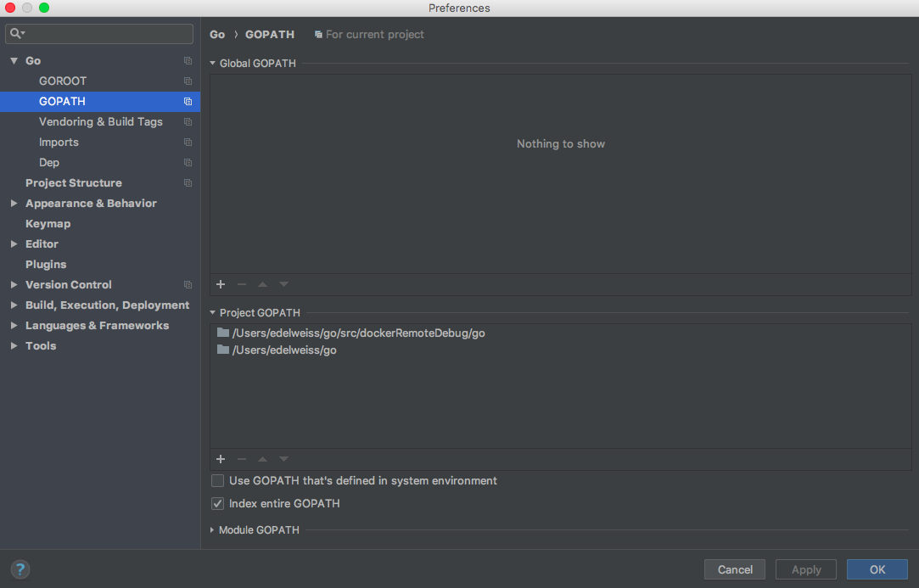Screen dimensions: 919x588
Task: Click the project-level icon beside GOROOT
Action: [188, 81]
